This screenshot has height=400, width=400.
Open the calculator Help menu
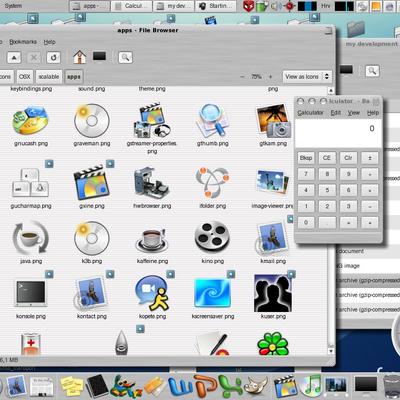[373, 113]
